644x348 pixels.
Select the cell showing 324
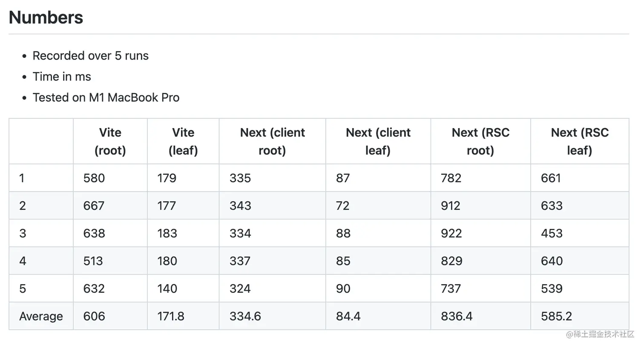point(240,288)
